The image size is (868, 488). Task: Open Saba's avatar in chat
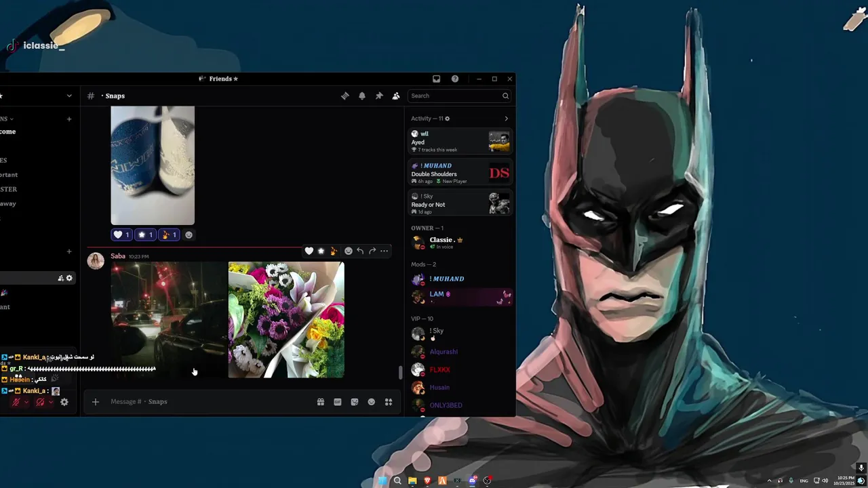click(x=96, y=261)
